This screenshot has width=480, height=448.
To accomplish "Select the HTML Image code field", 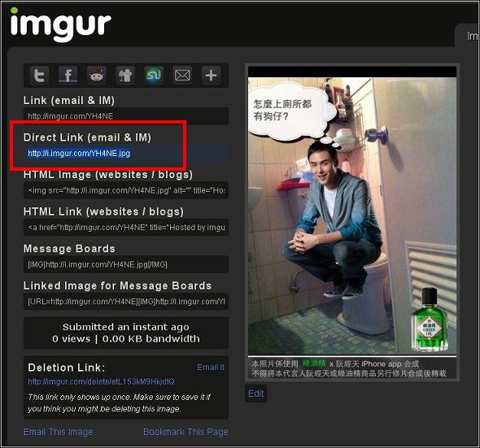I will (x=126, y=190).
